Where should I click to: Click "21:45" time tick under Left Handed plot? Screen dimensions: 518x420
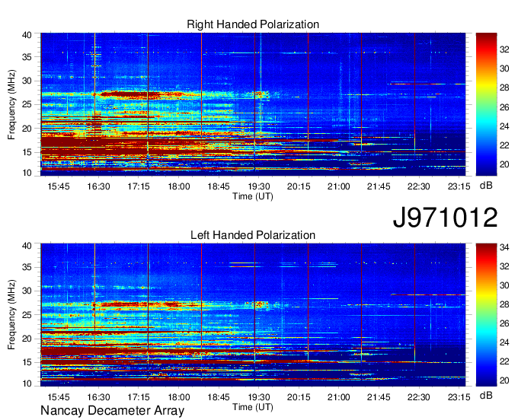(x=379, y=397)
